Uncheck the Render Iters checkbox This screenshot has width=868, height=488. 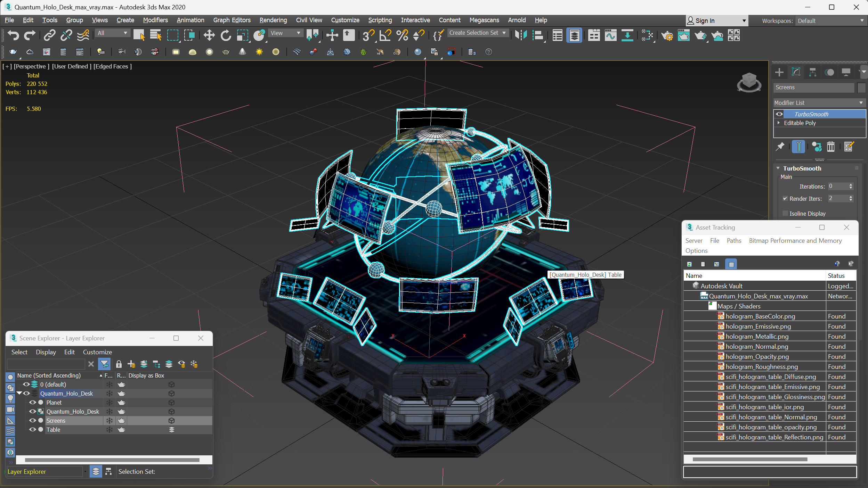785,199
